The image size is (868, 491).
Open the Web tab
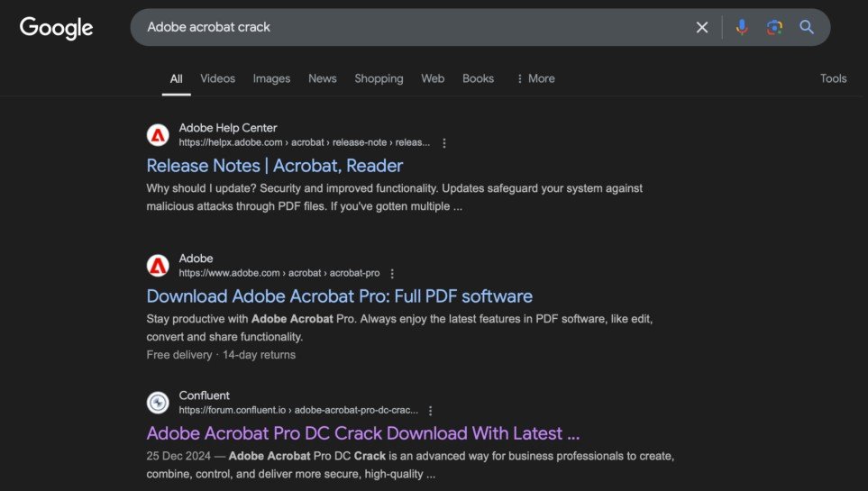[x=433, y=78]
